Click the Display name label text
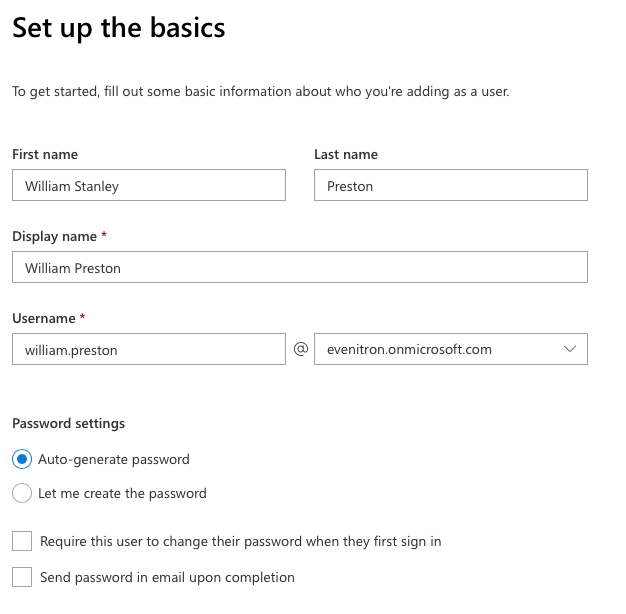Viewport: 626px width, 614px height. click(x=55, y=236)
